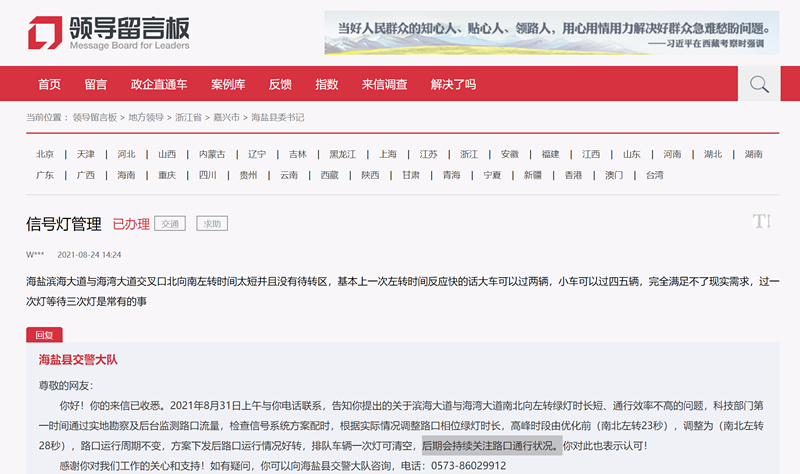Click the 浙江省 breadcrumb link
This screenshot has width=800, height=474.
[186, 118]
